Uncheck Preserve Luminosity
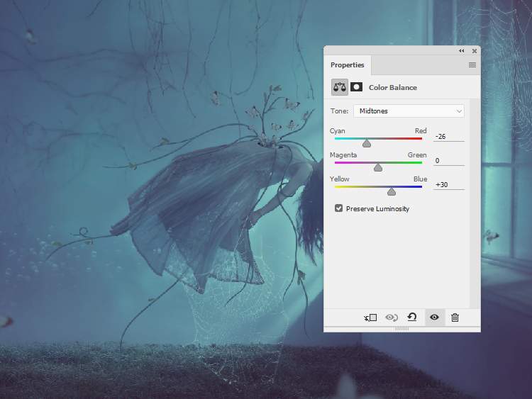 pyautogui.click(x=339, y=208)
